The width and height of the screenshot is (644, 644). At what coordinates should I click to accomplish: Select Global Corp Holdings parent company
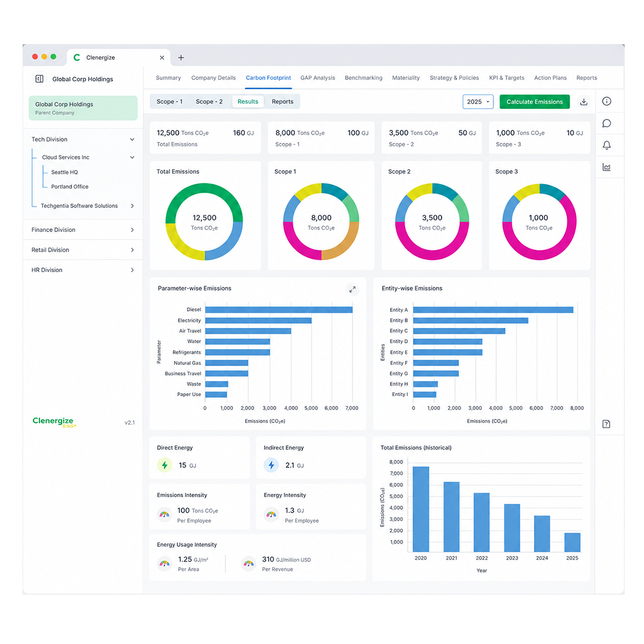[x=83, y=108]
